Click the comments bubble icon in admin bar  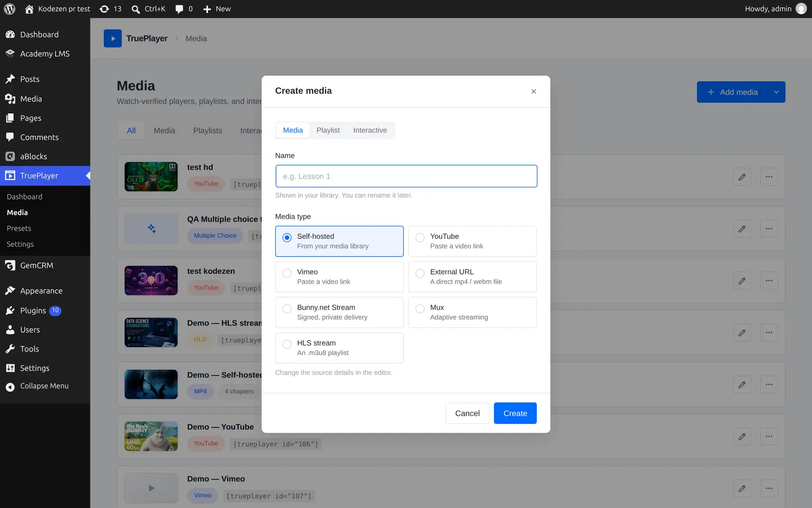[179, 9]
